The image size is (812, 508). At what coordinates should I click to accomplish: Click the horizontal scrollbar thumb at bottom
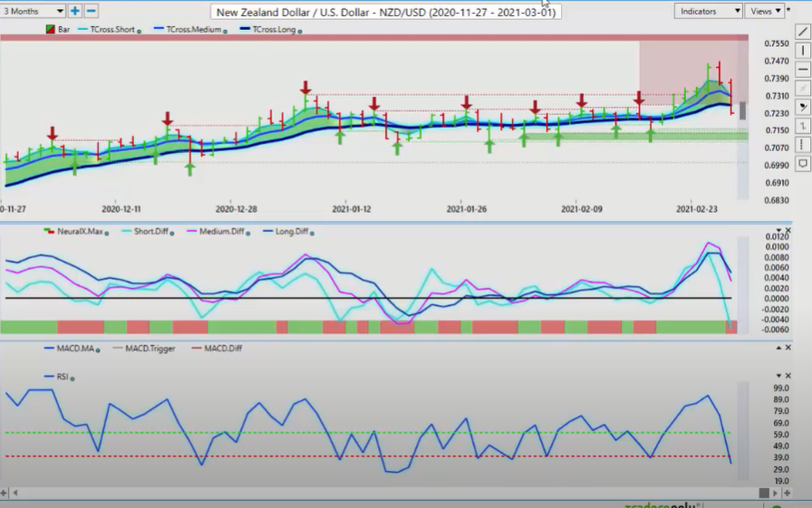tap(764, 493)
